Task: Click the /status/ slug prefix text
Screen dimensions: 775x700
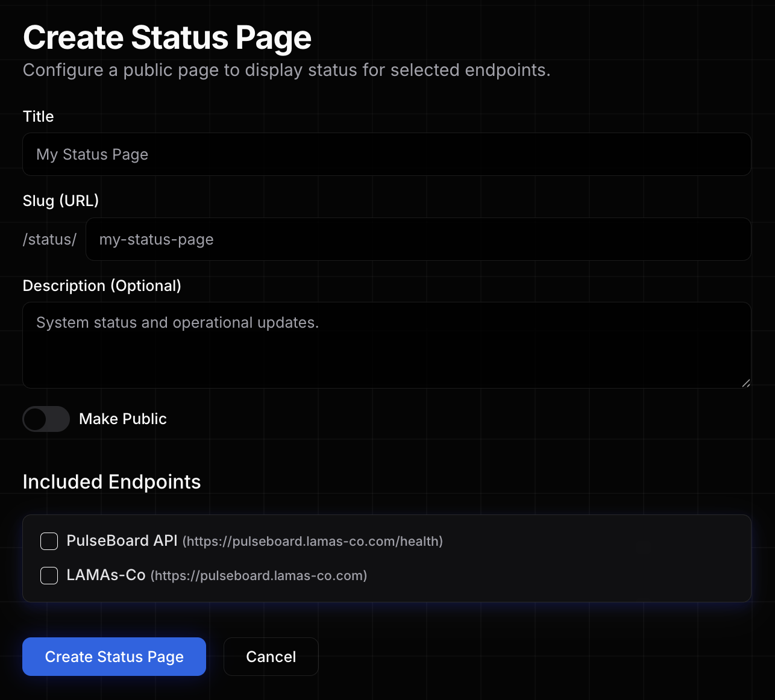Action: pyautogui.click(x=49, y=239)
